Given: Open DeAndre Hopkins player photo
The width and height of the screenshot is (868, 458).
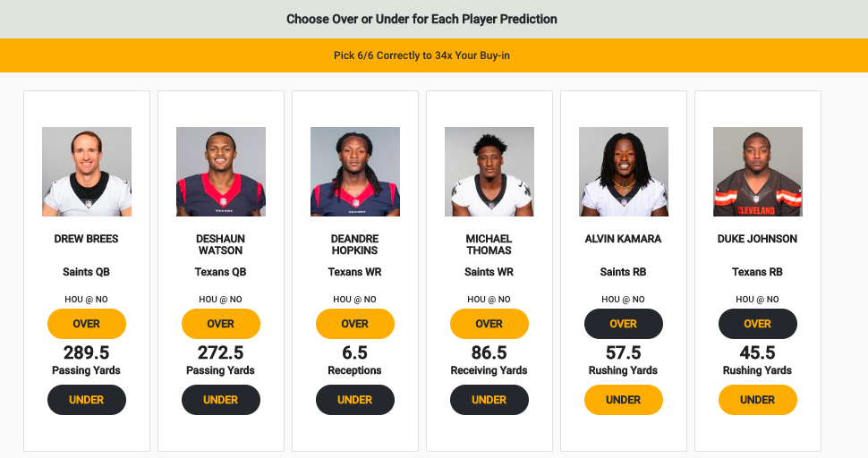Looking at the screenshot, I should (x=355, y=172).
